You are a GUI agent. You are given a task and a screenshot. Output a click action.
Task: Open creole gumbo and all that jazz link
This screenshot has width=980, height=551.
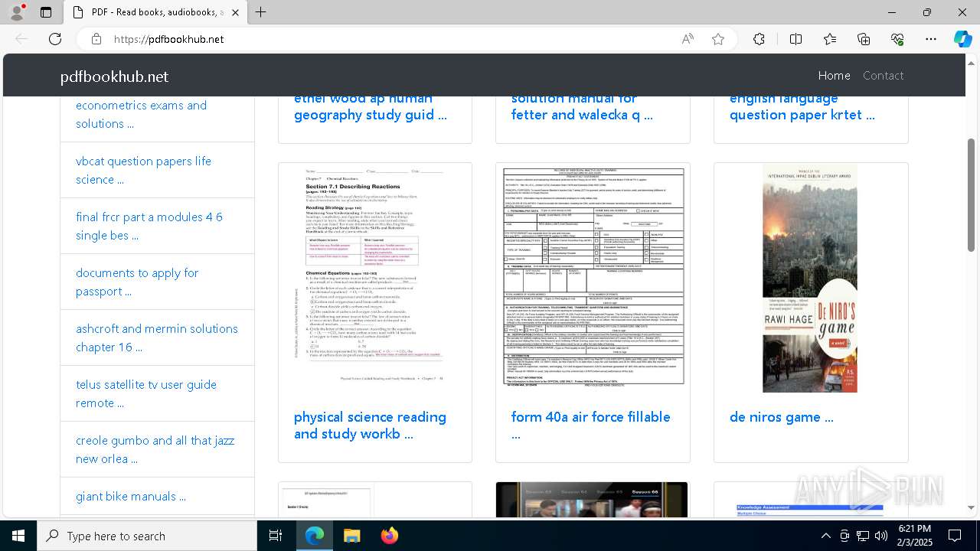(155, 449)
